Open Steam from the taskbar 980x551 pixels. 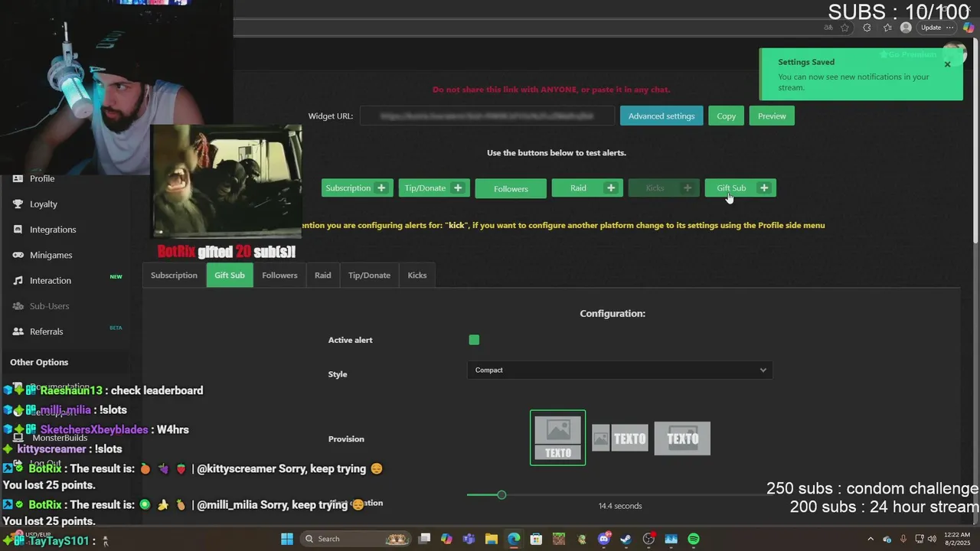(x=626, y=539)
